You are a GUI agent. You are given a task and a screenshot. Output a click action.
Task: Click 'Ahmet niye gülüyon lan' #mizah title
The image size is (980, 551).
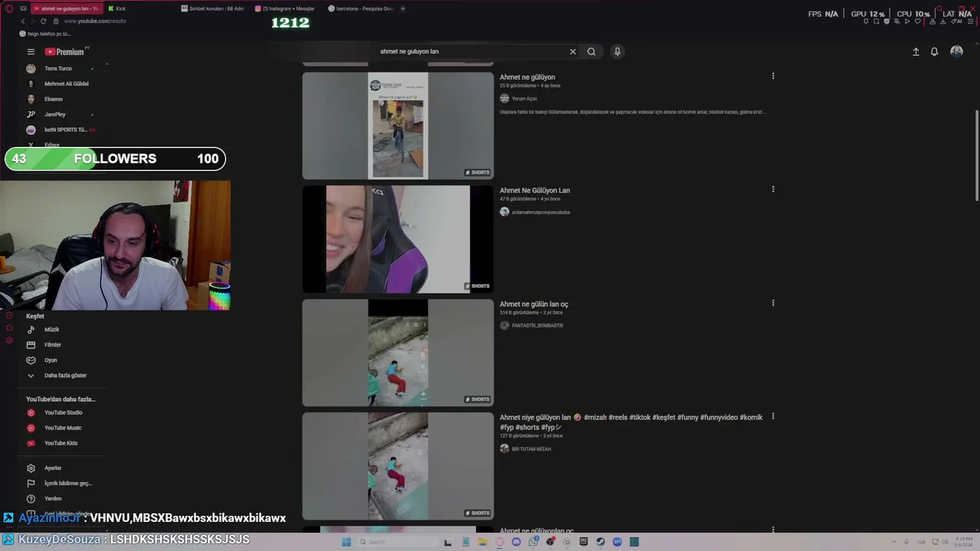(x=631, y=422)
